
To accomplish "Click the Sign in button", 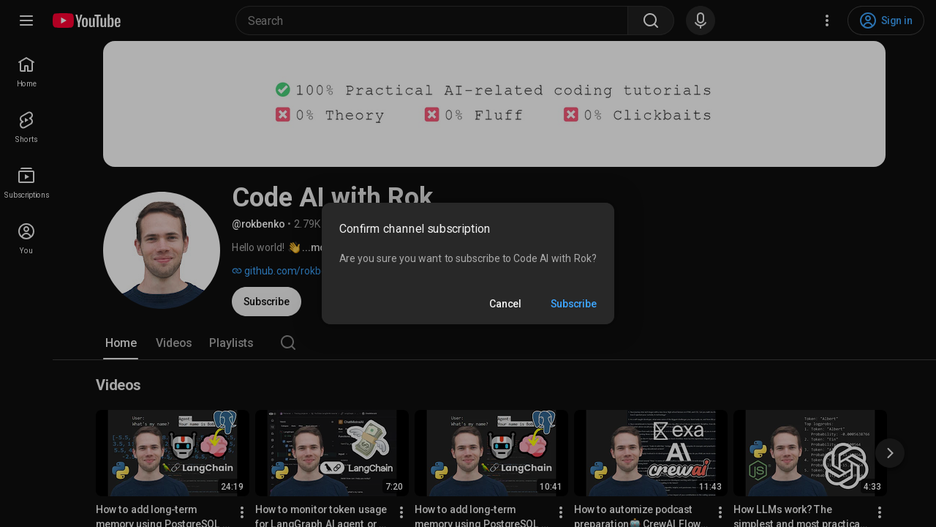I will (886, 21).
